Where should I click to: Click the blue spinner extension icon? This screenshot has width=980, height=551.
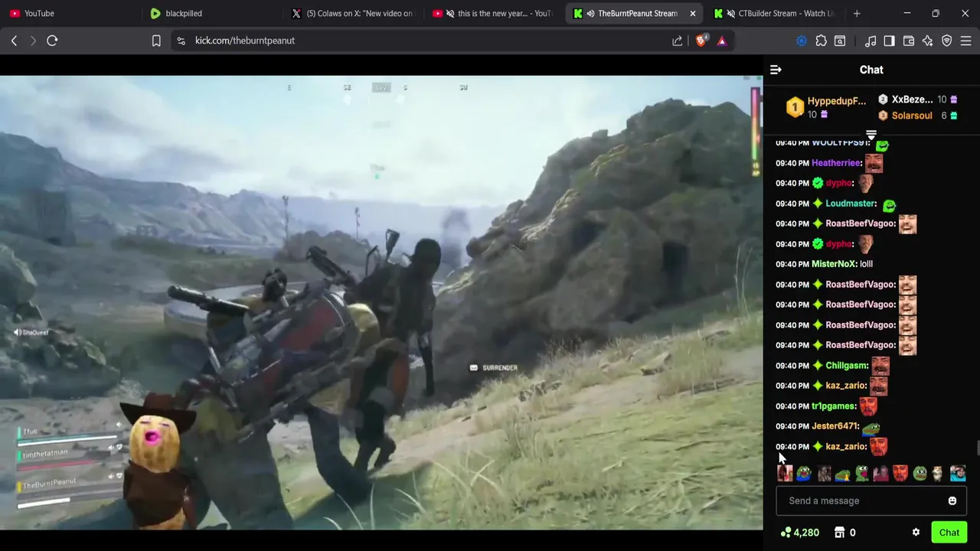(x=802, y=41)
